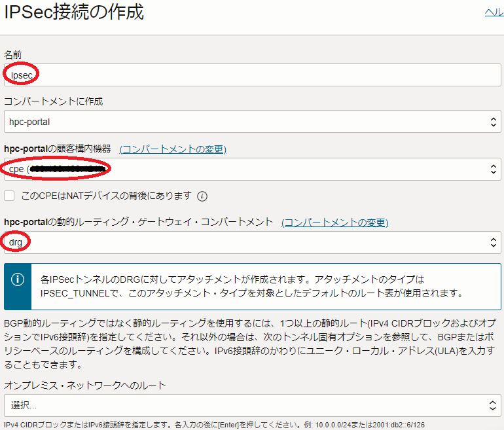Open the コンパートメントに作成 hpc-portal dropdown
Image resolution: width=504 pixels, height=430 pixels.
pyautogui.click(x=252, y=122)
